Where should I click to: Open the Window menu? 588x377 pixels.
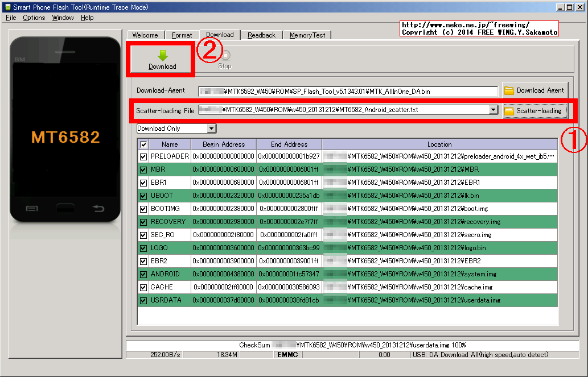63,18
